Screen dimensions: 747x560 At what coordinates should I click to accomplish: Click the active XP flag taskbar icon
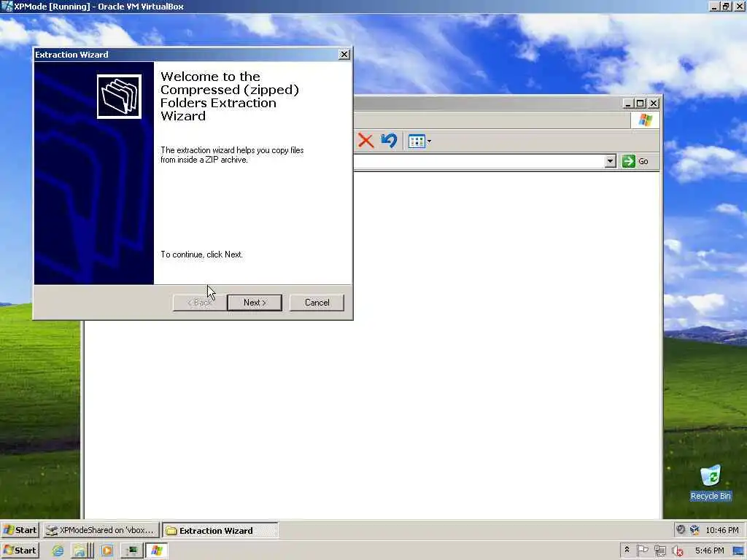point(156,551)
